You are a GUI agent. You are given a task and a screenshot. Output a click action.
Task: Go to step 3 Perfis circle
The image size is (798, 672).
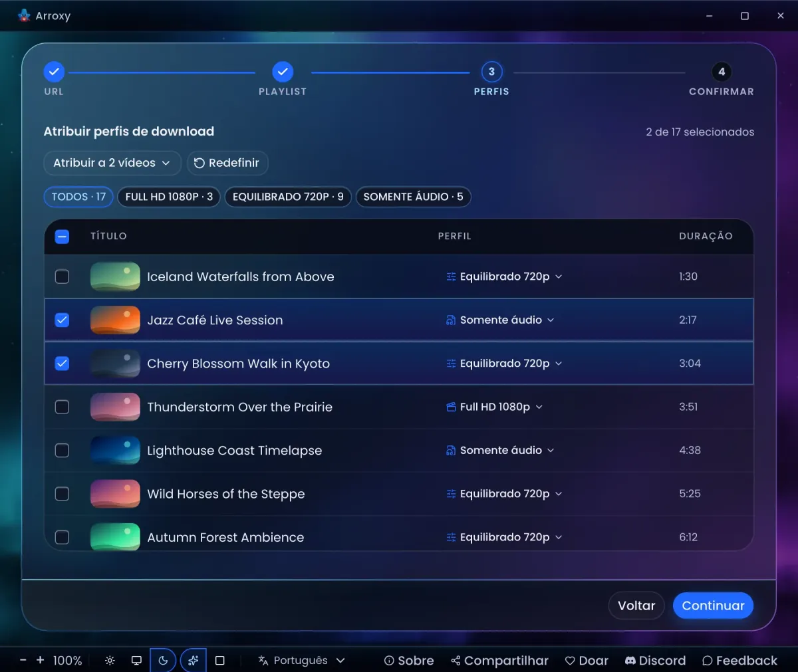click(491, 72)
